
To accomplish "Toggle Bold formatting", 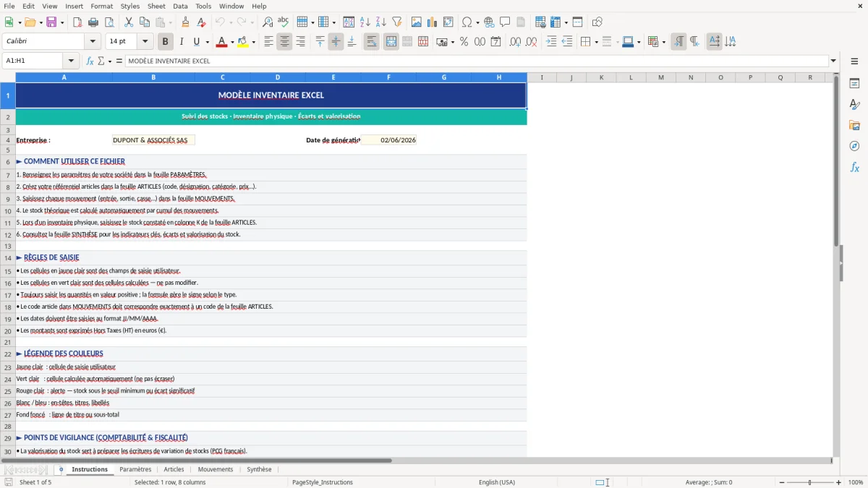I will pyautogui.click(x=166, y=42).
